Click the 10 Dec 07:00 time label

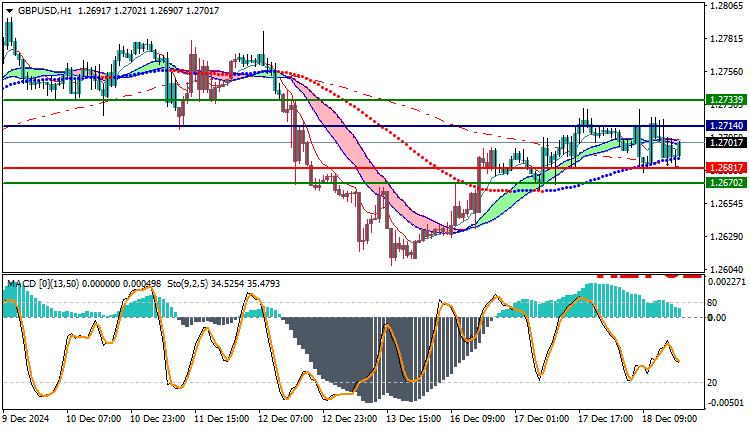pyautogui.click(x=94, y=419)
